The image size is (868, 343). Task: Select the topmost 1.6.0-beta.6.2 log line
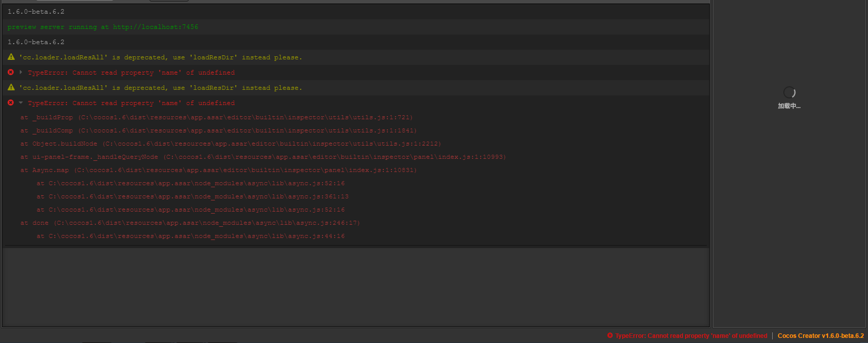36,12
